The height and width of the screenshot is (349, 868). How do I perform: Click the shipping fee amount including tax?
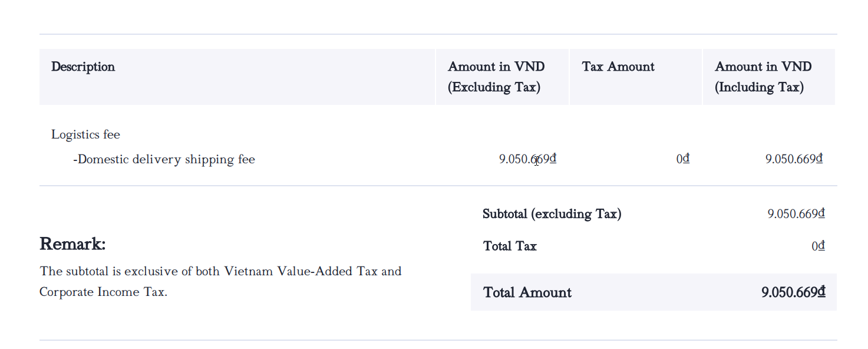click(794, 159)
